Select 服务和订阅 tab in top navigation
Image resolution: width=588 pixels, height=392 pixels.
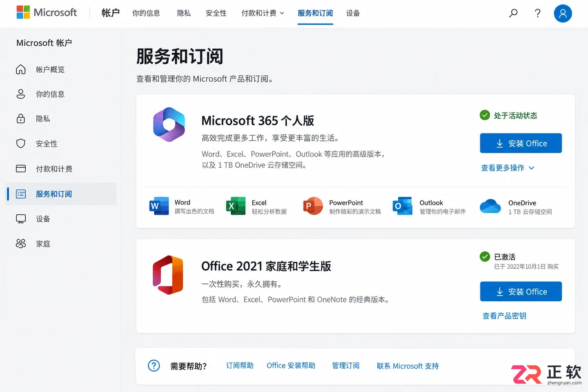(x=315, y=13)
